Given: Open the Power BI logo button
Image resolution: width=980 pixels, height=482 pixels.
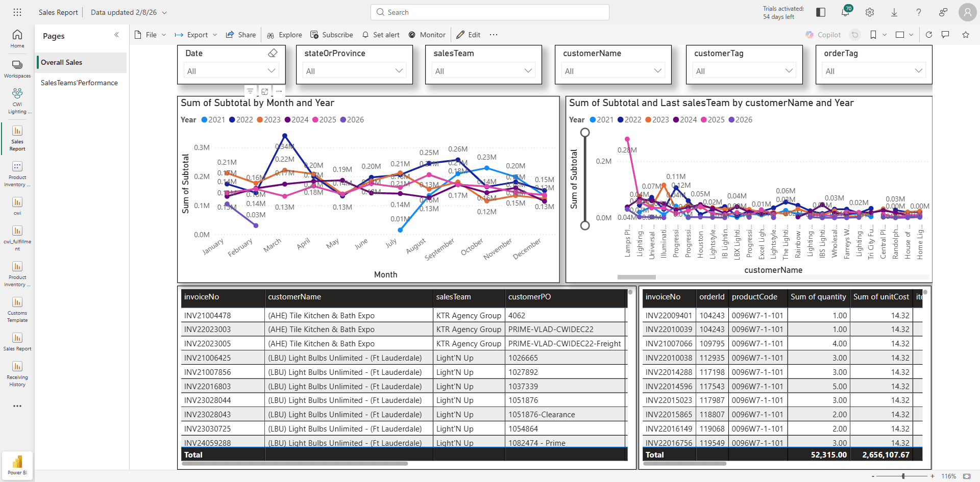Looking at the screenshot, I should pos(17,465).
